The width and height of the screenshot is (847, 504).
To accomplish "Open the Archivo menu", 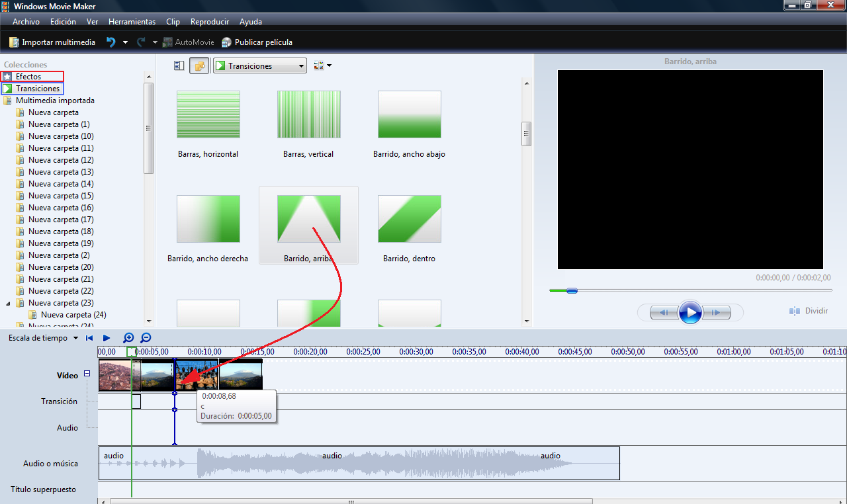I will coord(26,22).
